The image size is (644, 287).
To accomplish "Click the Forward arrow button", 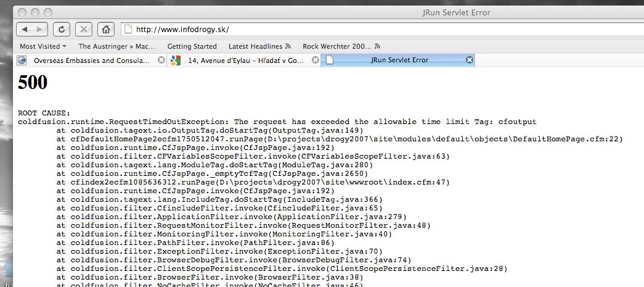I will 39,29.
